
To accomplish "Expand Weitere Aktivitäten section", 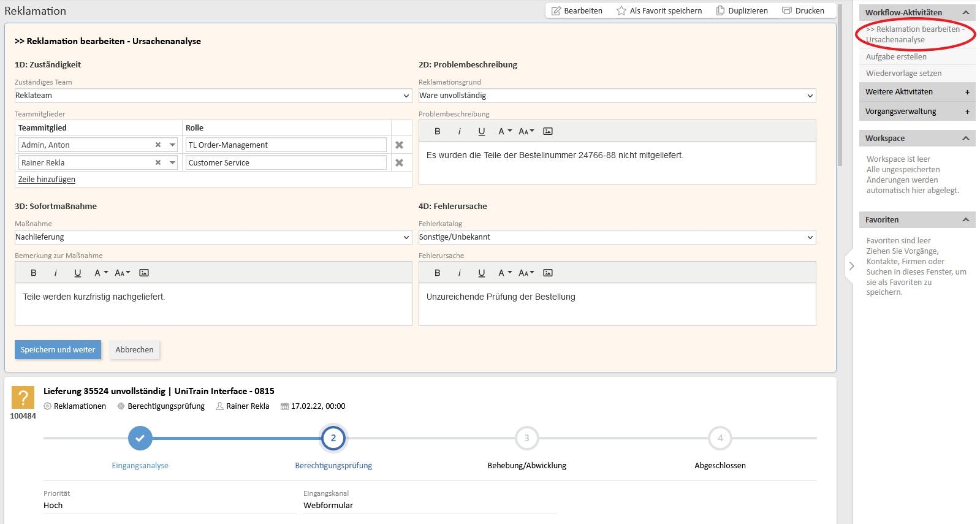I will pyautogui.click(x=967, y=92).
